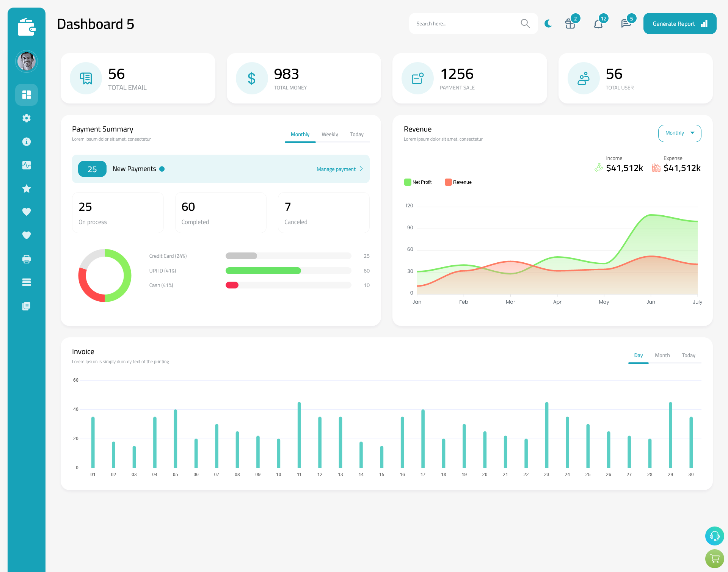Screen dimensions: 728x572
Task: Click the notification bell icon in header
Action: coord(599,23)
